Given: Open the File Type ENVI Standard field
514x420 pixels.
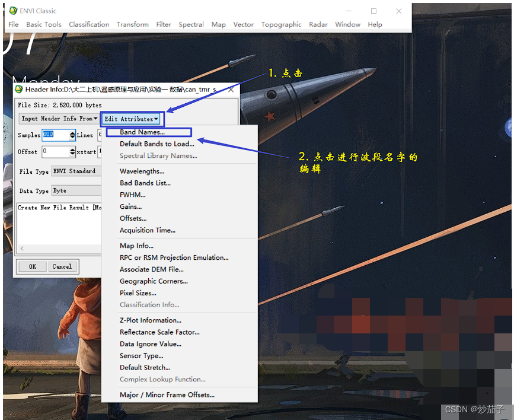Looking at the screenshot, I should tap(76, 171).
